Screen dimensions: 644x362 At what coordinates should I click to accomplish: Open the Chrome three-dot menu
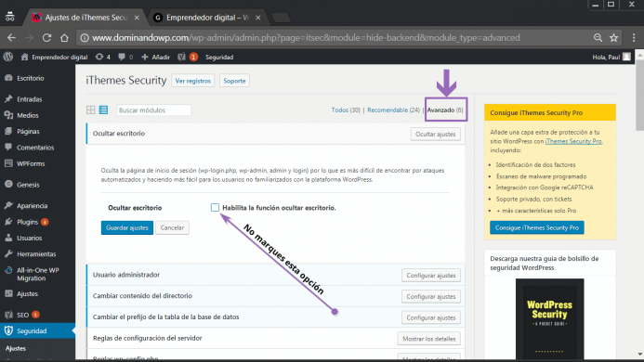point(634,38)
